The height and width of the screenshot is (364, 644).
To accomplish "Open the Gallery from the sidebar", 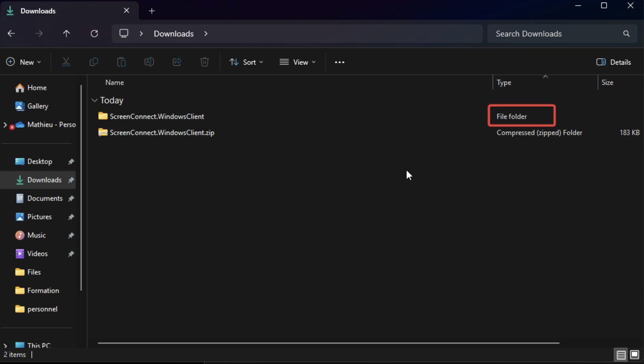I will tap(37, 106).
